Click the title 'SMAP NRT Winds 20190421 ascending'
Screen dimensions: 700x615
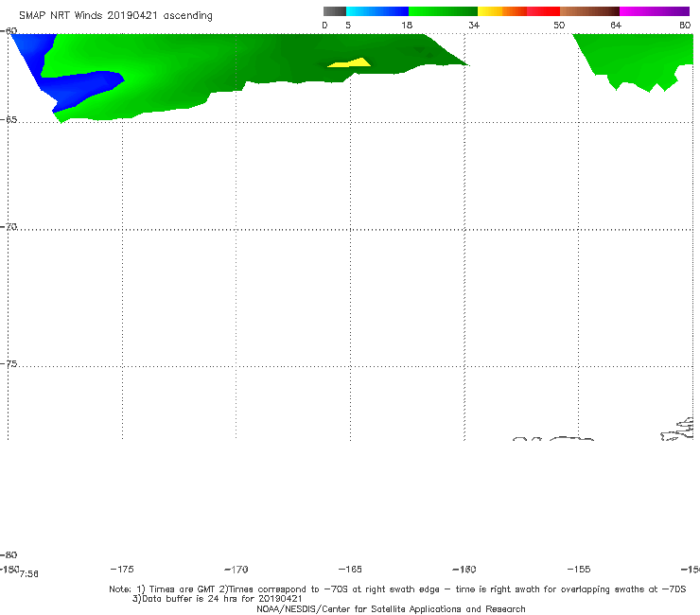tap(115, 16)
